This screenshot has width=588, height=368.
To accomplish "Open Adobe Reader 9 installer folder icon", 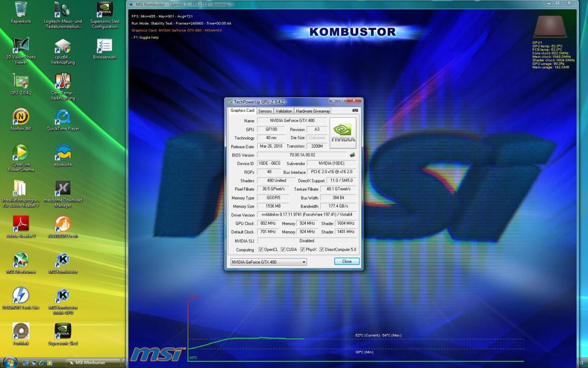I will pos(21,194).
